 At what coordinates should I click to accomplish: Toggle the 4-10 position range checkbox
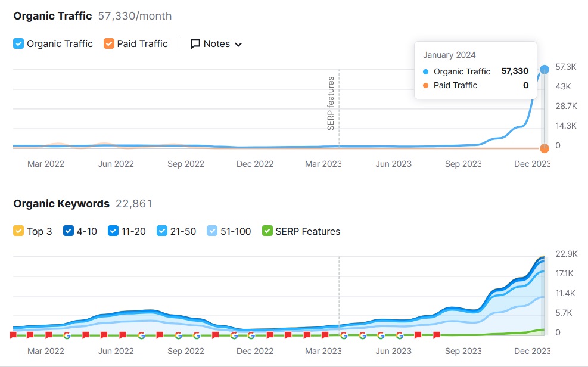pos(69,231)
